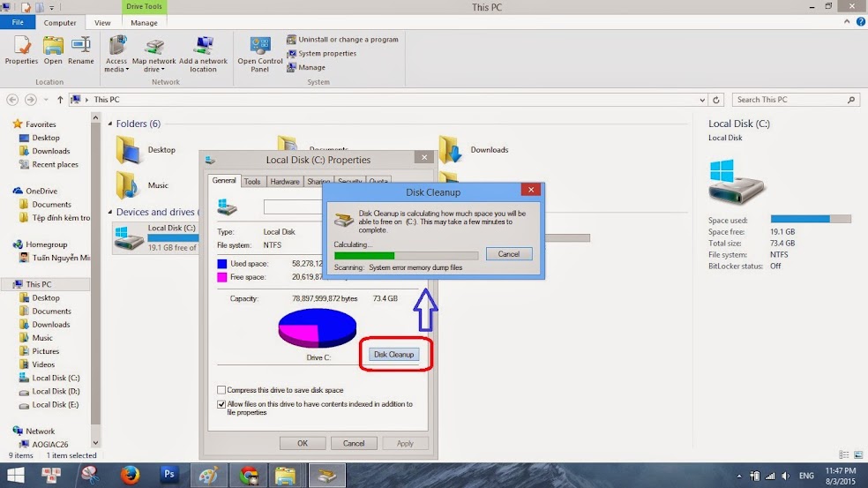Click the Disk Cleanup progress bar
Viewport: 868px width, 488px height.
coord(407,255)
